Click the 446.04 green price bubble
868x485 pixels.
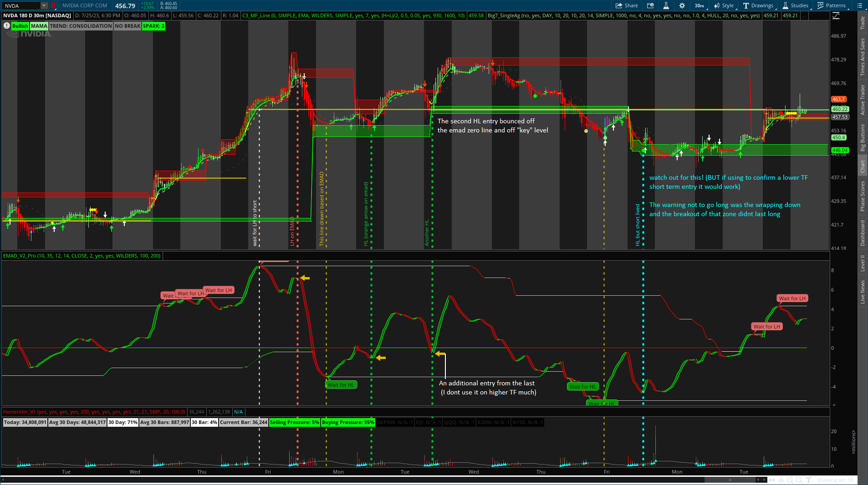[x=840, y=150]
